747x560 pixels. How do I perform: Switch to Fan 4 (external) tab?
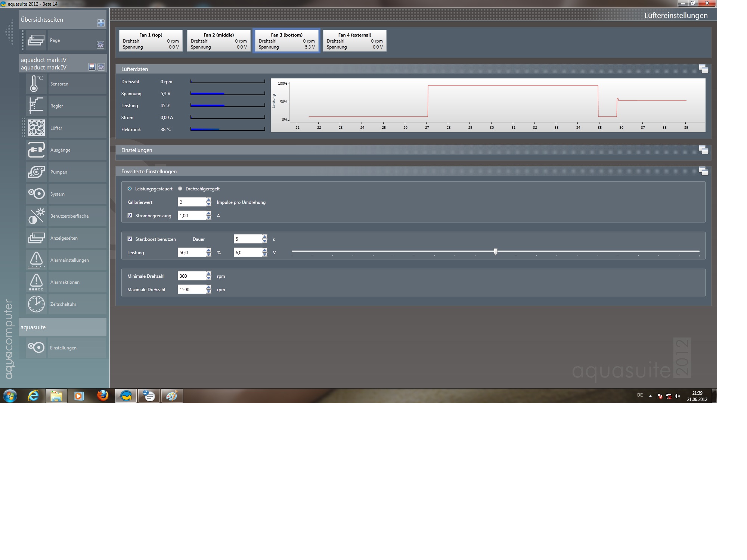[x=354, y=41]
